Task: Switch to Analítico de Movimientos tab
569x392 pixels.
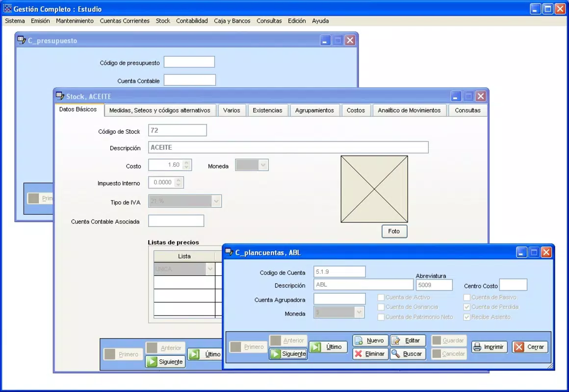Action: pos(409,110)
